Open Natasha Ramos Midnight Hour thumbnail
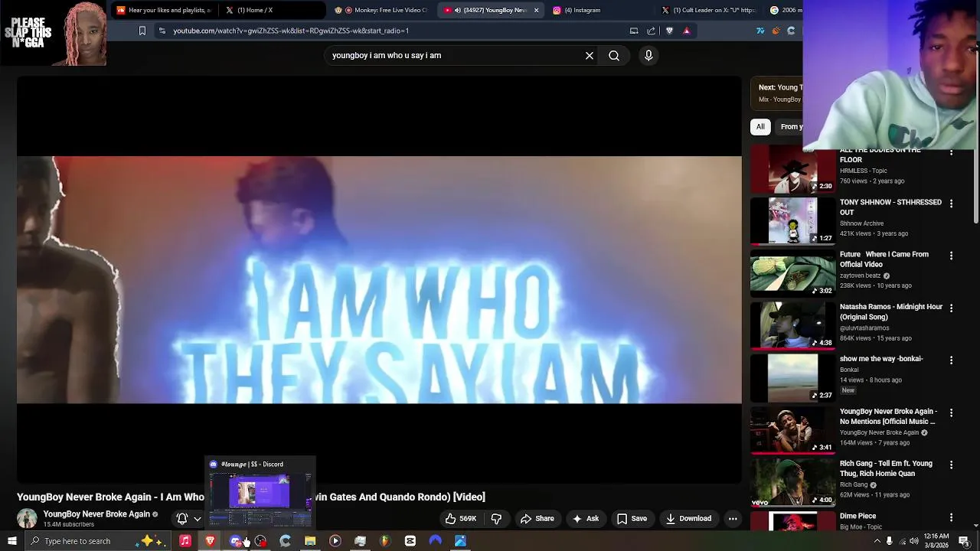 [x=792, y=324]
